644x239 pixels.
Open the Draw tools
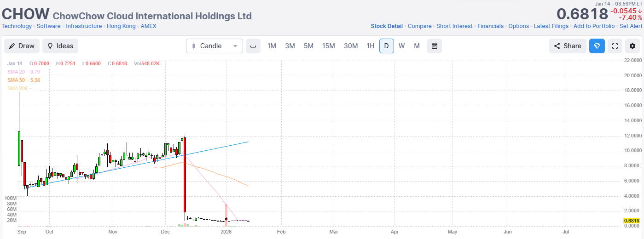tap(22, 46)
